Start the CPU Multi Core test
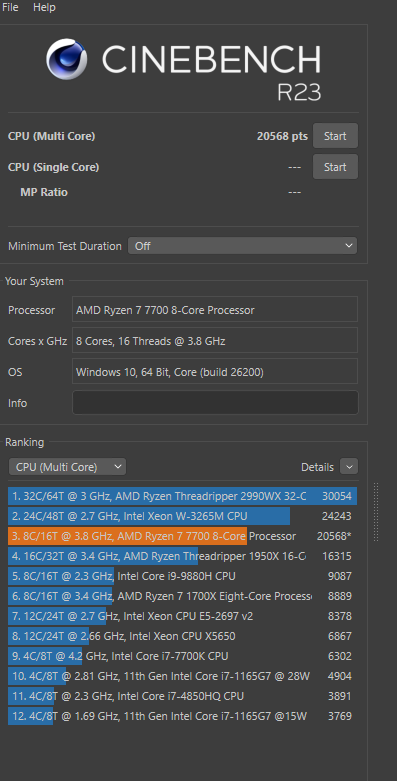The height and width of the screenshot is (781, 397). 335,136
